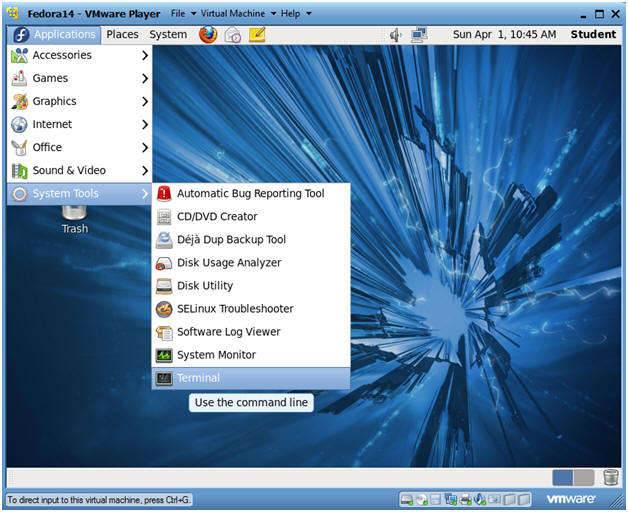This screenshot has width=628, height=512.
Task: Open the yellow sticky notes launcher
Action: tap(257, 34)
